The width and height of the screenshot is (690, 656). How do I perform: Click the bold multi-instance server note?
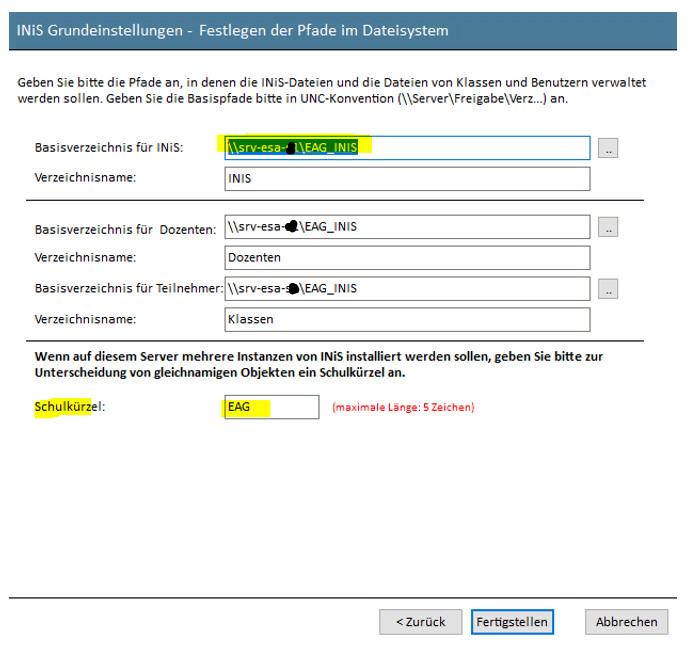tap(319, 364)
